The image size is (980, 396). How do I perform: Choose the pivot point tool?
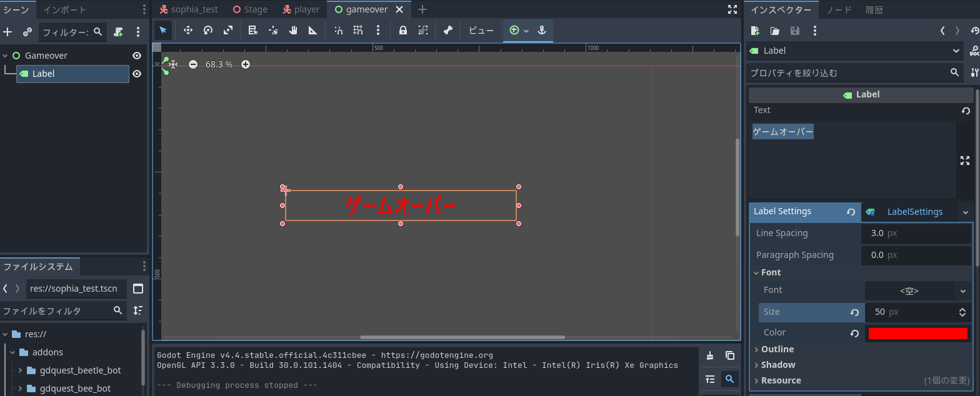pos(273,30)
